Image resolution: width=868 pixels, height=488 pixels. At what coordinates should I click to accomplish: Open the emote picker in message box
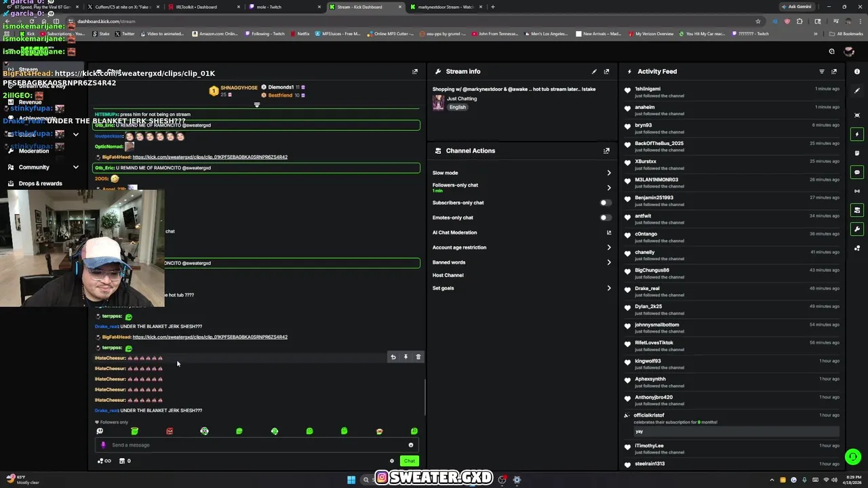(410, 445)
